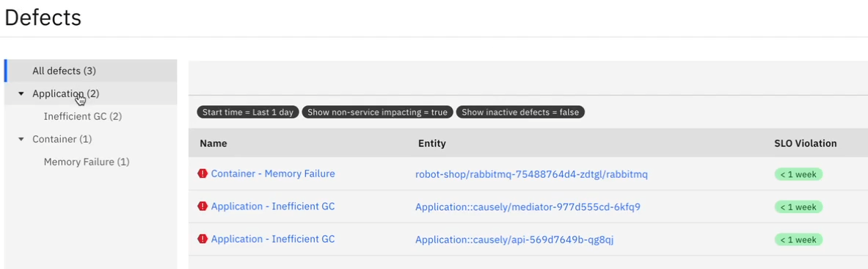The image size is (868, 269).
Task: Select All defects (3) in sidebar
Action: [91, 71]
